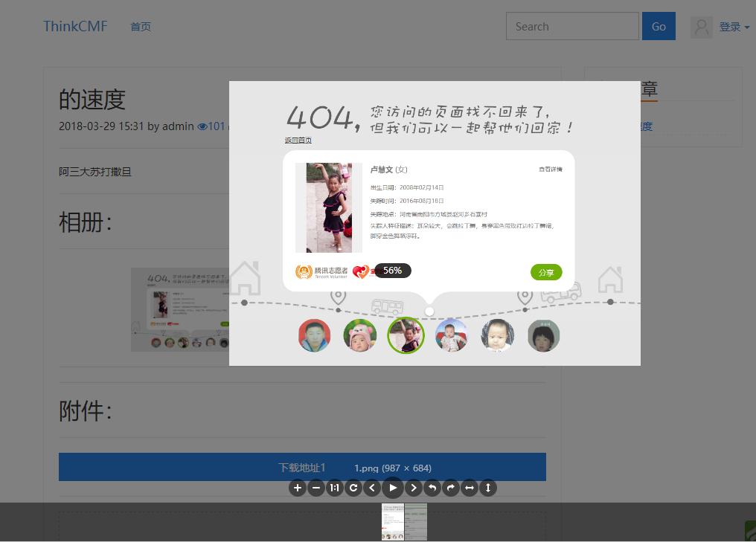Go to the previous image
Screen dimensions: 756x542
point(373,488)
